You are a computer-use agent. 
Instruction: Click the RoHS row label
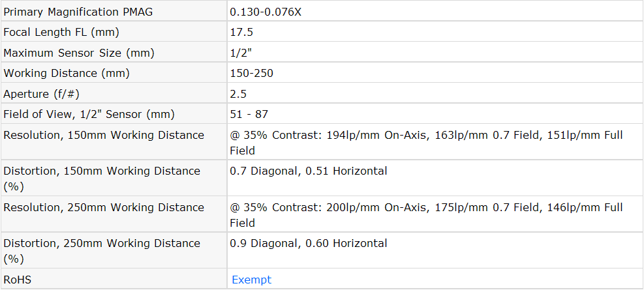point(18,280)
